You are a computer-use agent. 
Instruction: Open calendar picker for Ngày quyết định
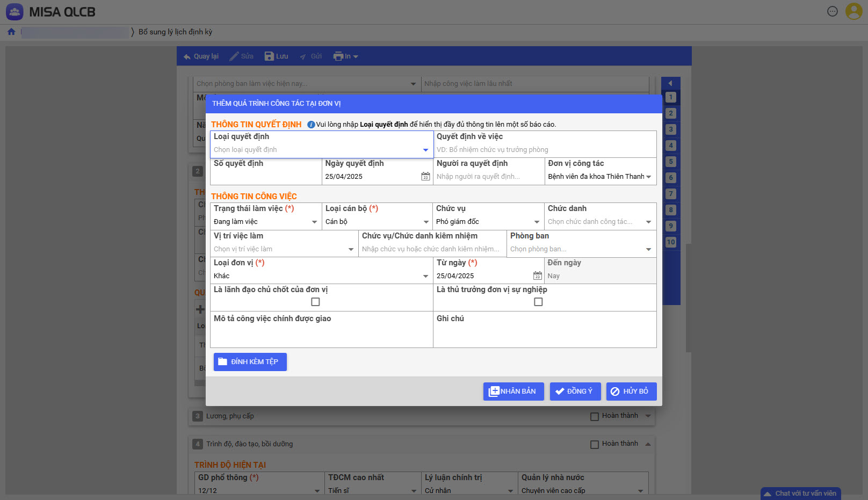pyautogui.click(x=425, y=176)
